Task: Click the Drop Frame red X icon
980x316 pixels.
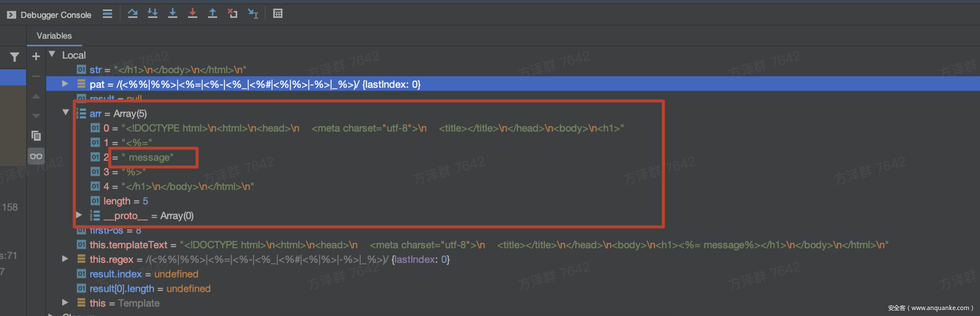Action: 232,14
